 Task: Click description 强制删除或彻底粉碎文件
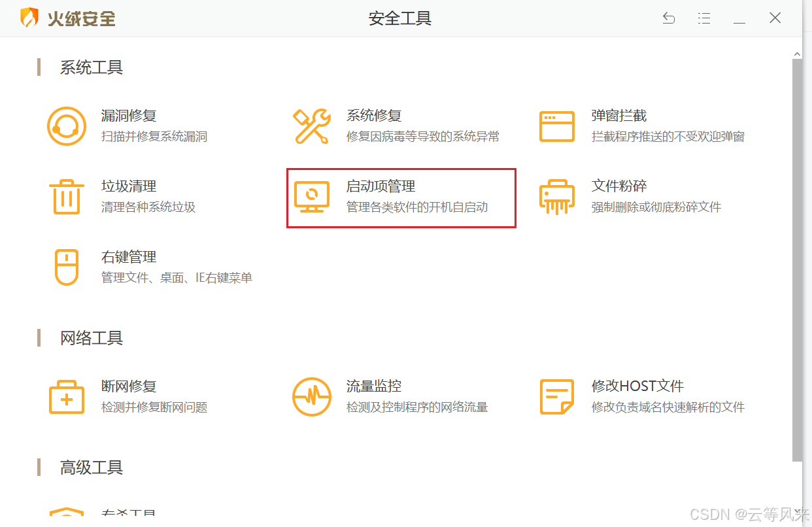(x=656, y=207)
